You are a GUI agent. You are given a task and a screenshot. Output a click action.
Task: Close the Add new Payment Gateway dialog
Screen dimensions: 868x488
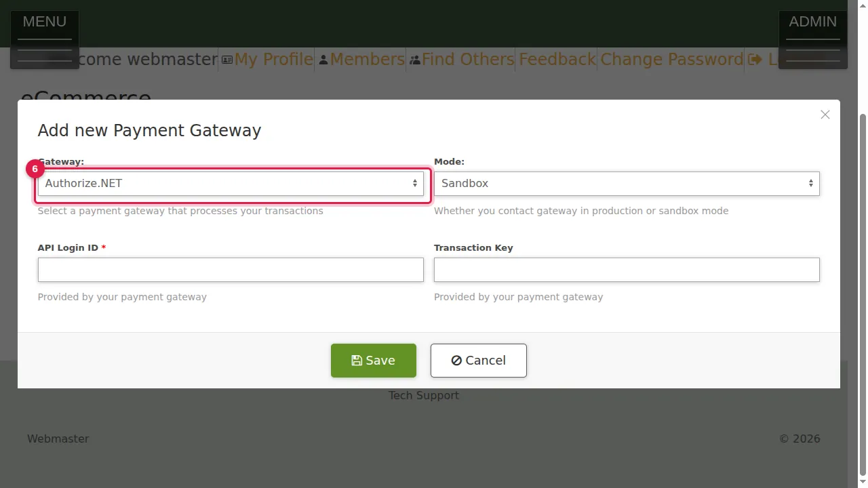[x=825, y=115]
